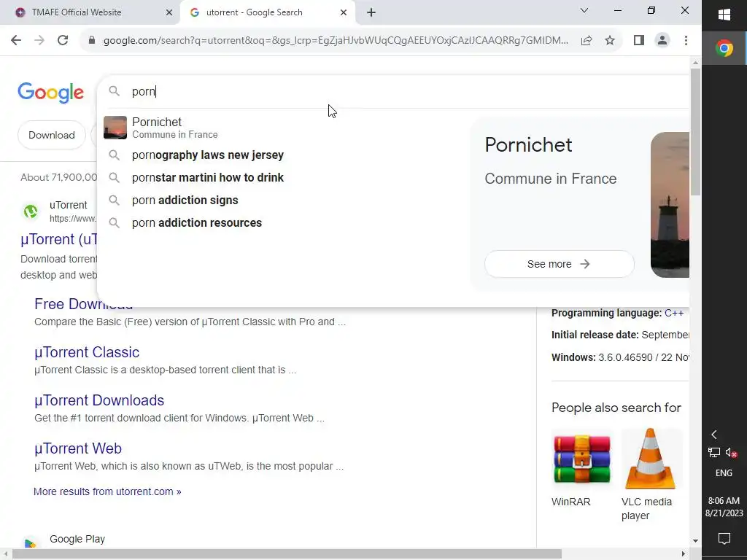Screen dimensions: 747x560
Task: Click the Pornichet suggestion thumbnail image
Action: point(115,128)
